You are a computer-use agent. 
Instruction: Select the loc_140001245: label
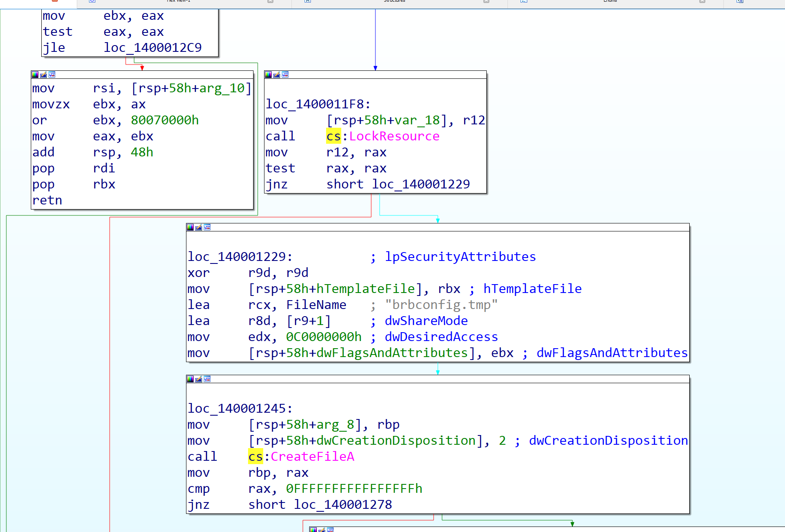240,408
